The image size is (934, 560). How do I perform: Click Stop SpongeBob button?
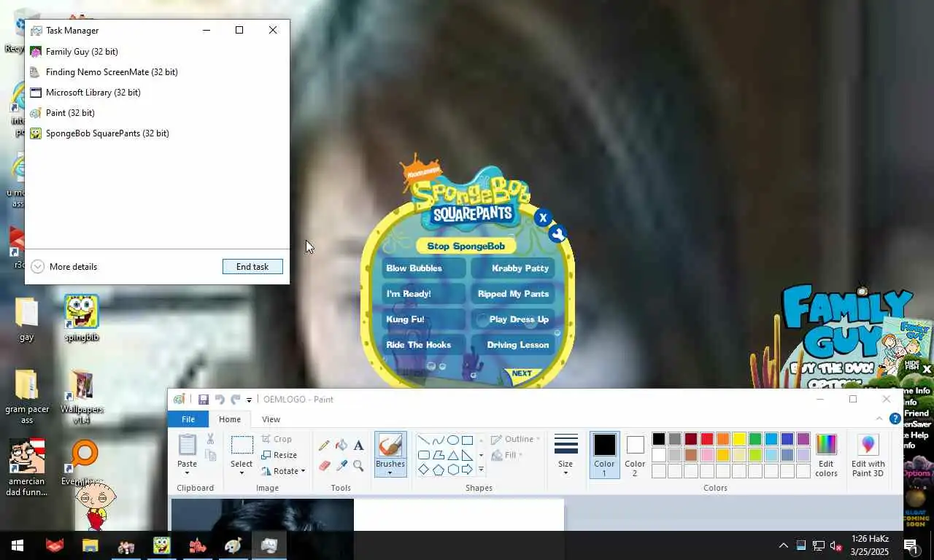pos(466,246)
